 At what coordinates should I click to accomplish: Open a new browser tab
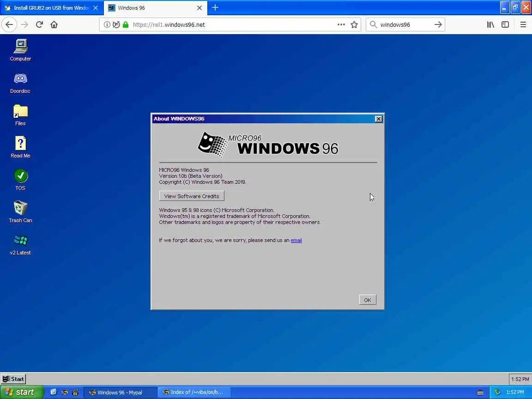click(215, 7)
